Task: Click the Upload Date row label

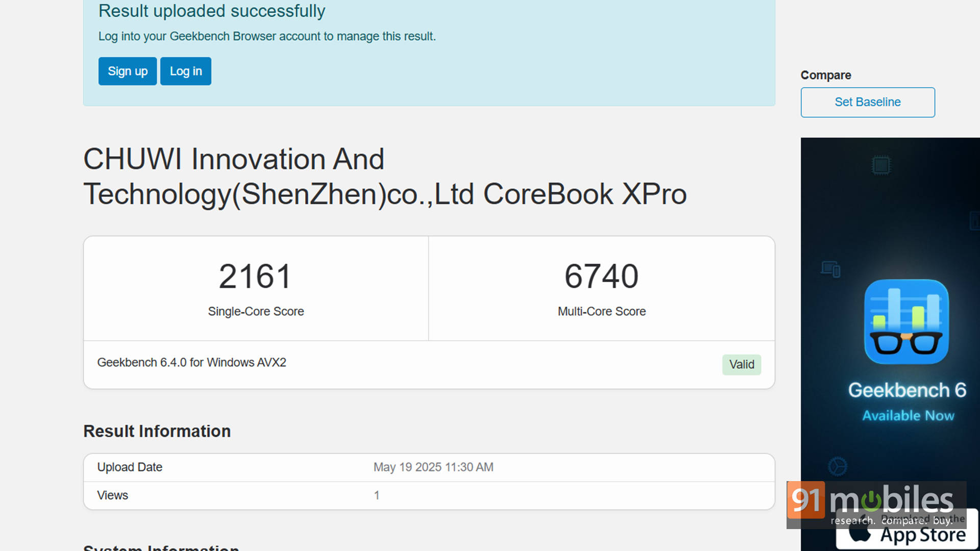Action: [130, 467]
